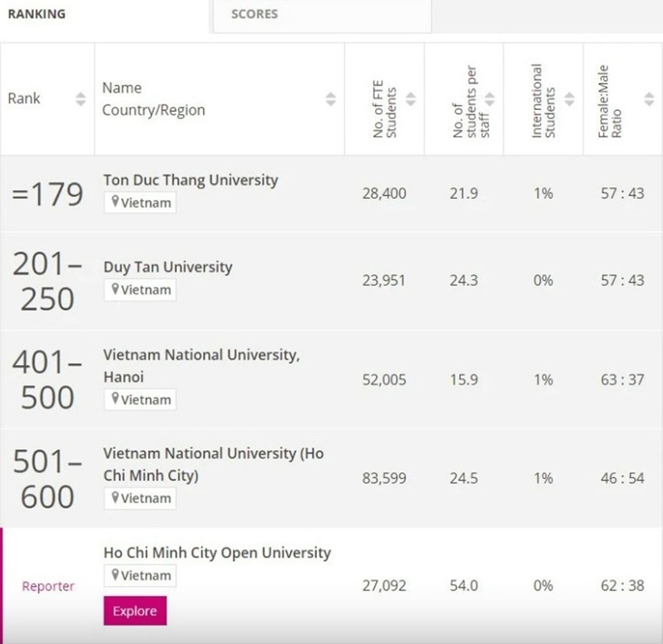Click Ho Chi Minh City national university's 1%
The height and width of the screenshot is (644, 663).
point(543,478)
